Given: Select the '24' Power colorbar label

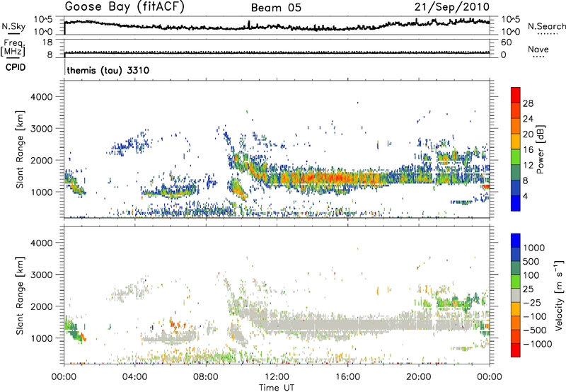Looking at the screenshot, I should point(528,119).
